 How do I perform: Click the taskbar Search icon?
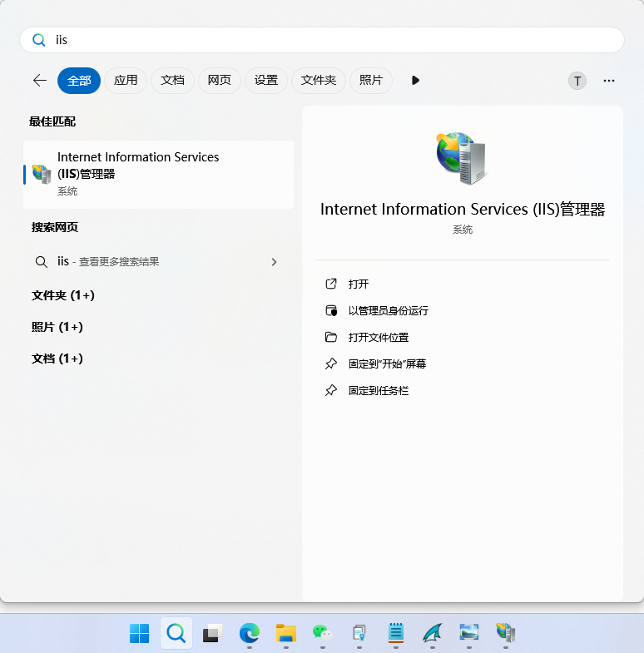point(176,633)
